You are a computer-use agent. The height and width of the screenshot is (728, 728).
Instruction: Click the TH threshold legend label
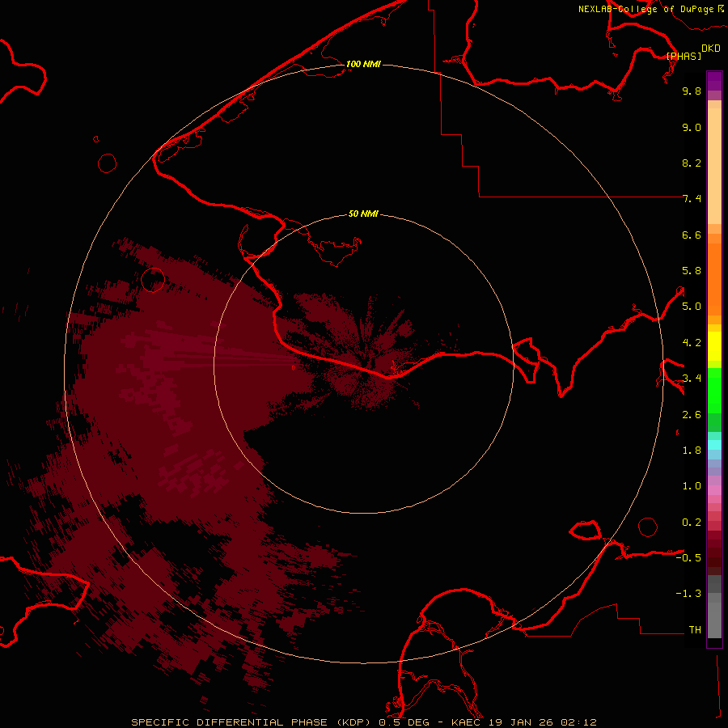point(695,630)
